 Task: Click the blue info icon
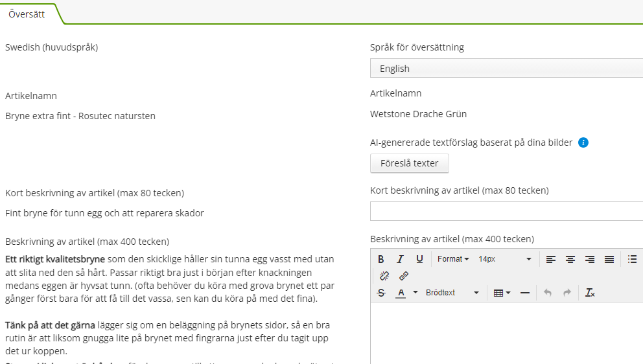point(583,142)
